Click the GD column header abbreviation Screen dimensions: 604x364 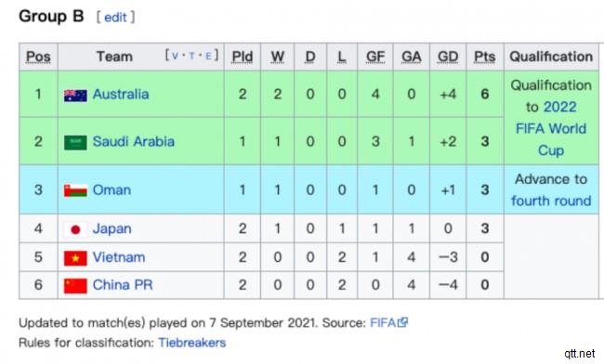click(448, 57)
